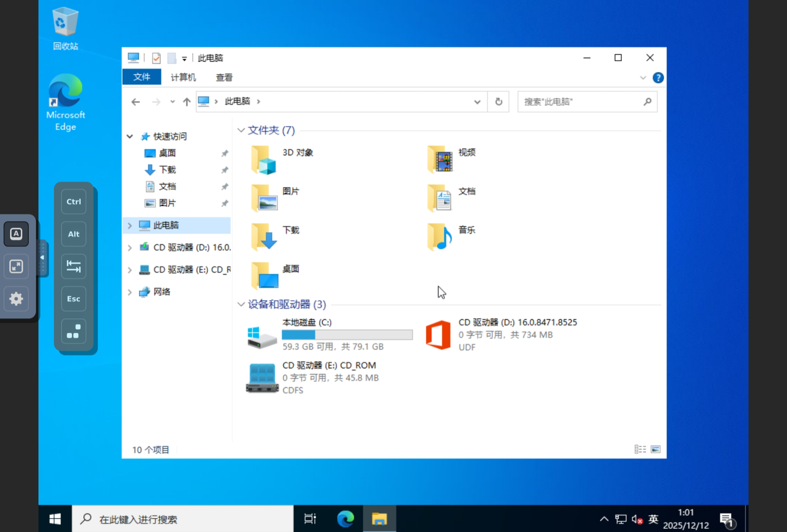
Task: Open the 视频 folder icon
Action: 440,160
